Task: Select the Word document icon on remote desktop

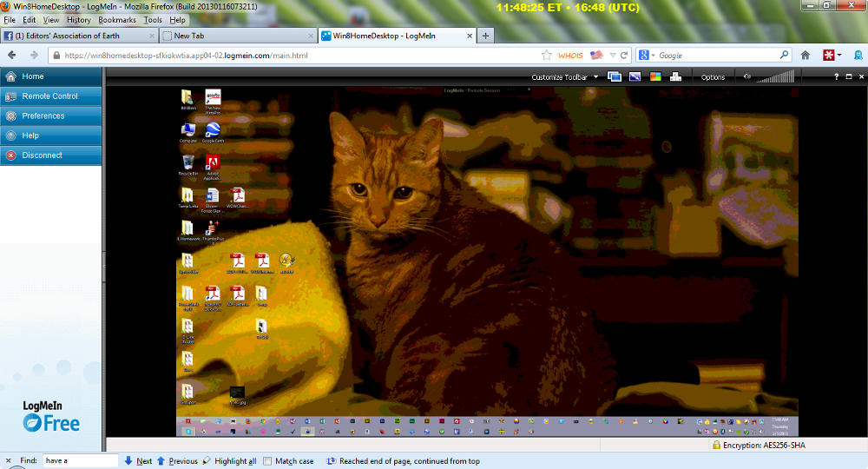Action: click(212, 200)
